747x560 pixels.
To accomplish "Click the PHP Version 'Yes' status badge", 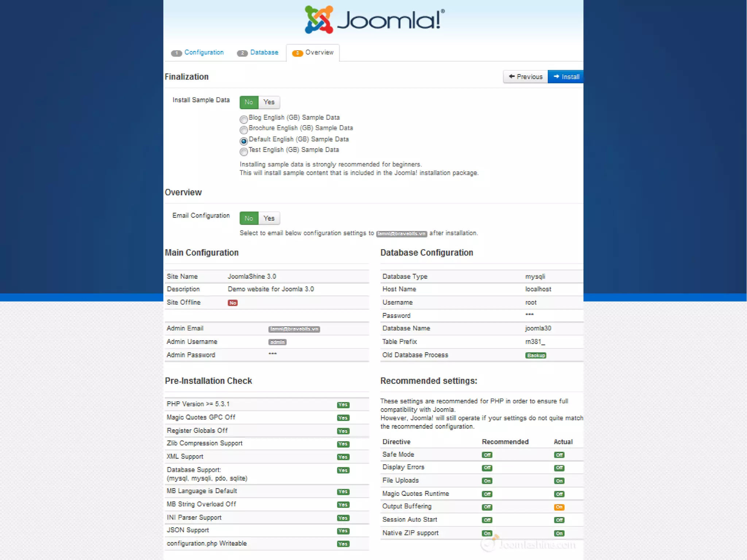I will pyautogui.click(x=343, y=405).
